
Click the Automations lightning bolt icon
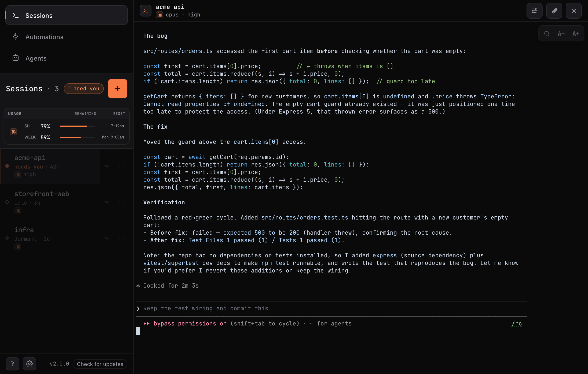coord(15,37)
